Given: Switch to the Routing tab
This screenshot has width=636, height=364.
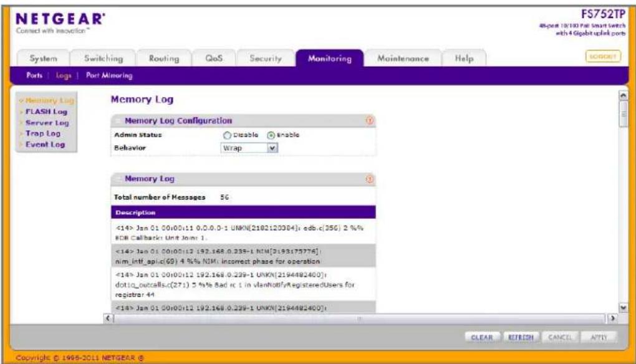Looking at the screenshot, I should (164, 59).
